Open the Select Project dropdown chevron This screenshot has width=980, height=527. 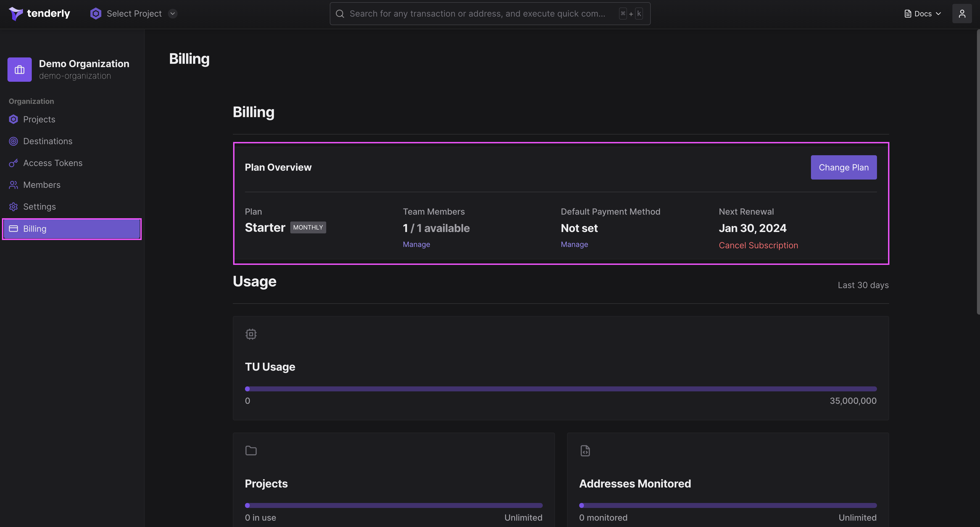click(173, 14)
